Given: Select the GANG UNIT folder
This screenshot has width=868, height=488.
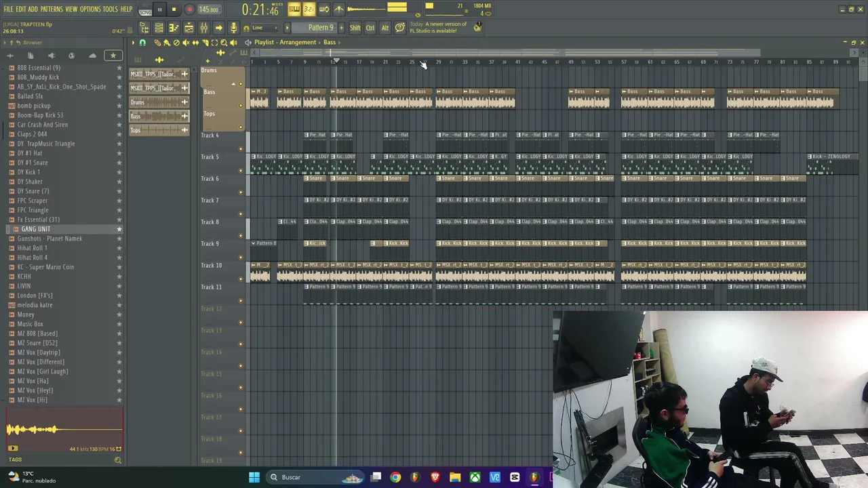Looking at the screenshot, I should [36, 229].
